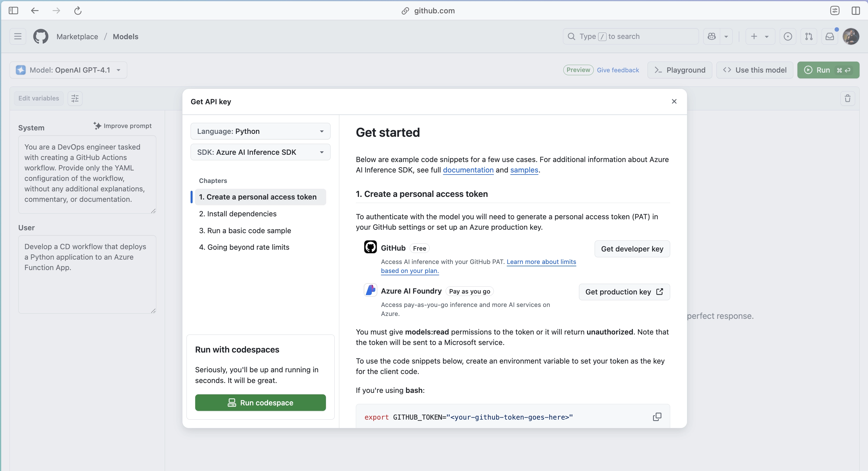Click the trash icon to clear the chat
The width and height of the screenshot is (868, 471).
click(x=847, y=98)
